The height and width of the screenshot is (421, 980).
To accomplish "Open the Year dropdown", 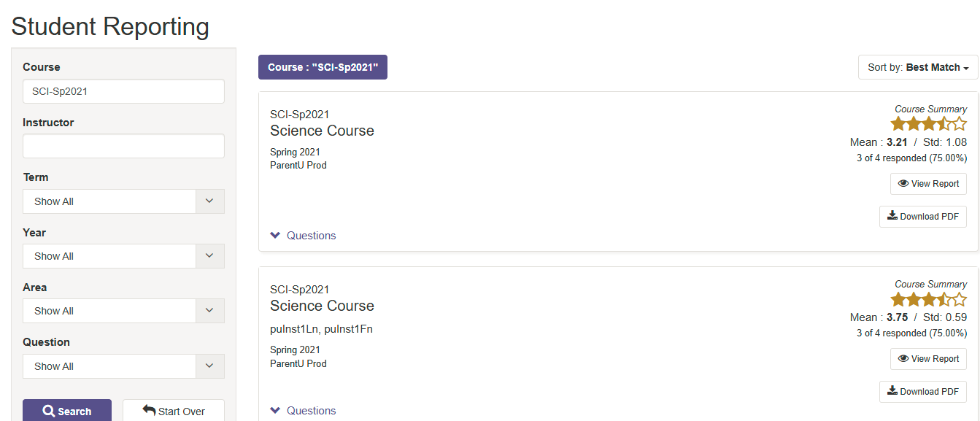I will (123, 256).
